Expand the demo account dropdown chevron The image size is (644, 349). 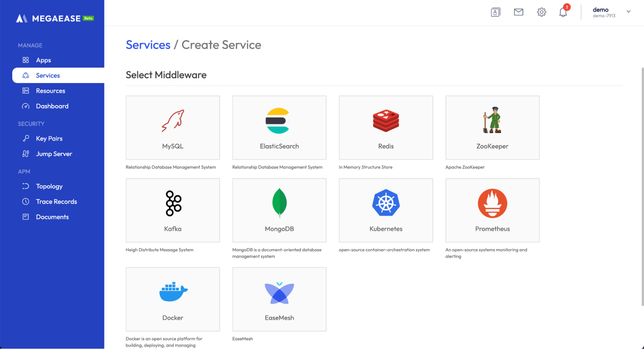click(628, 12)
